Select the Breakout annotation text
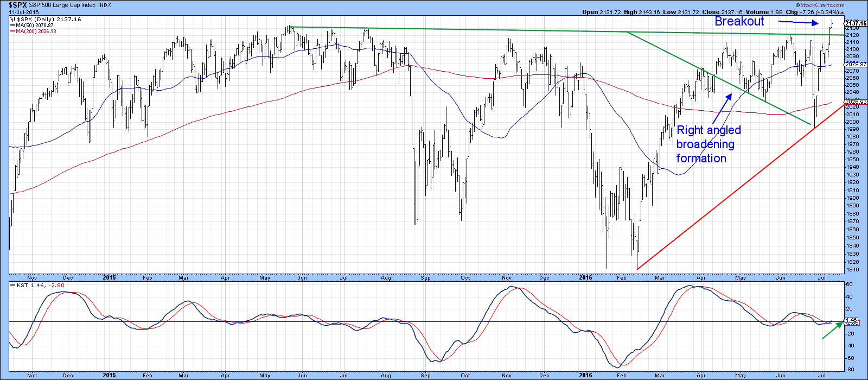Viewport: 868px width, 380px height. 739,22
